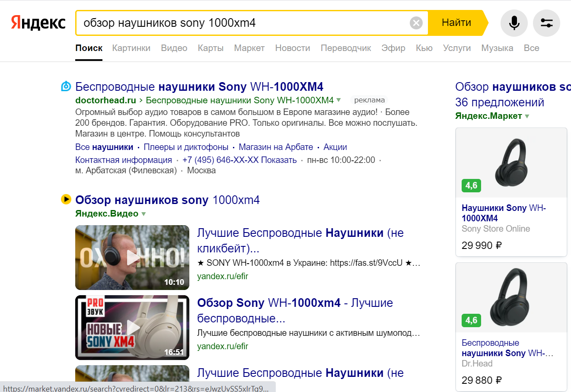Open the Переводчик tab
Screen dimensions: 571x392
pos(346,48)
